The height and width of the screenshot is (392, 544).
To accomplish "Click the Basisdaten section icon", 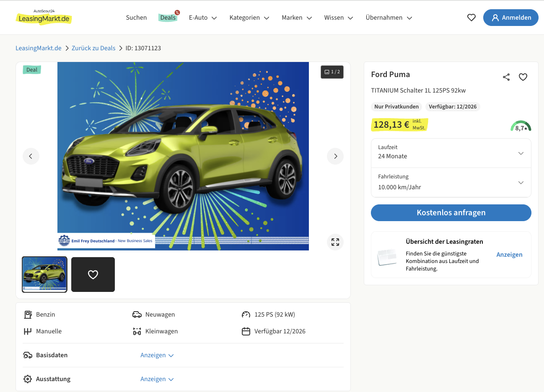I will coord(28,355).
